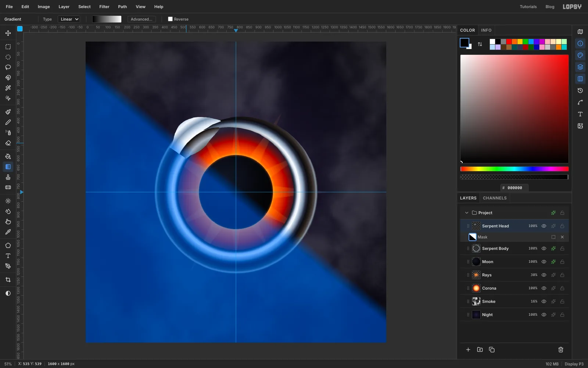Viewport: 588px width, 368px height.
Task: Enable the Reverse gradient checkbox
Action: tap(170, 19)
